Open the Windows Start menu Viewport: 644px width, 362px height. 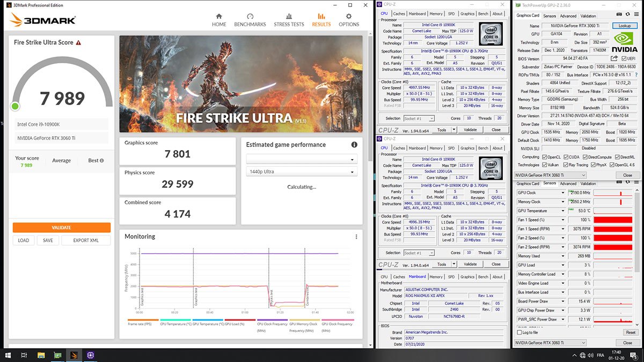[8, 355]
